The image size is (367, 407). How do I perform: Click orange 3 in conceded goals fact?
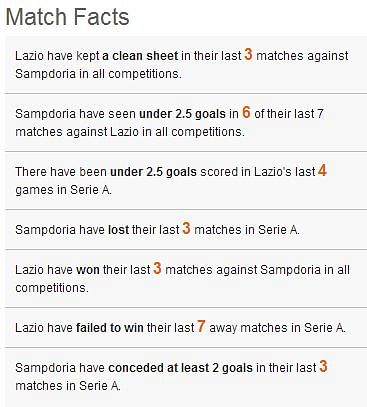323,366
